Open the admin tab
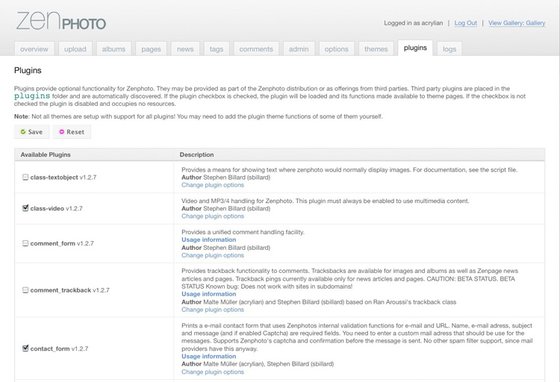Viewport: 560px width, 382px height. (299, 49)
